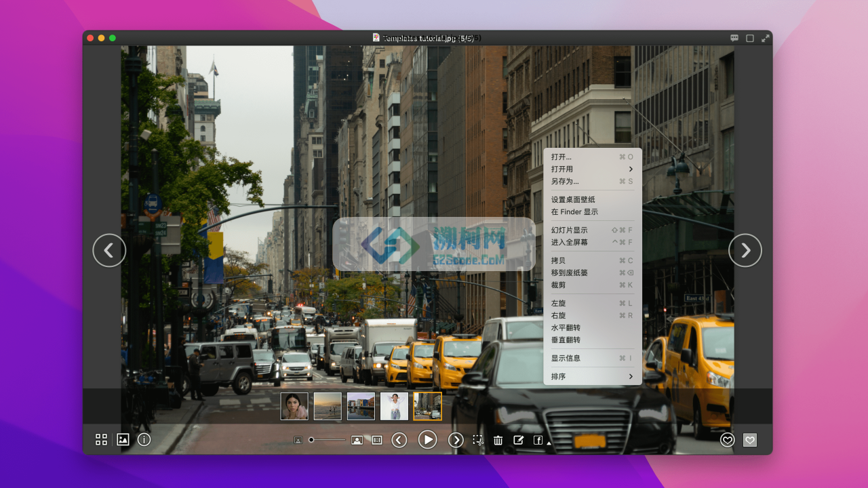The height and width of the screenshot is (488, 868).
Task: Select the colorful waterfront houses thumbnail
Action: [x=361, y=406]
